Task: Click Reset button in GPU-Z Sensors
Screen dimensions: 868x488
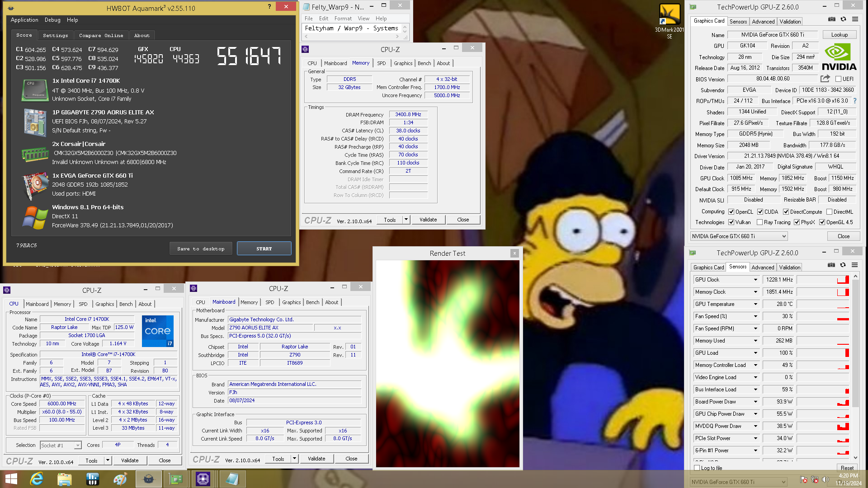Action: click(847, 468)
